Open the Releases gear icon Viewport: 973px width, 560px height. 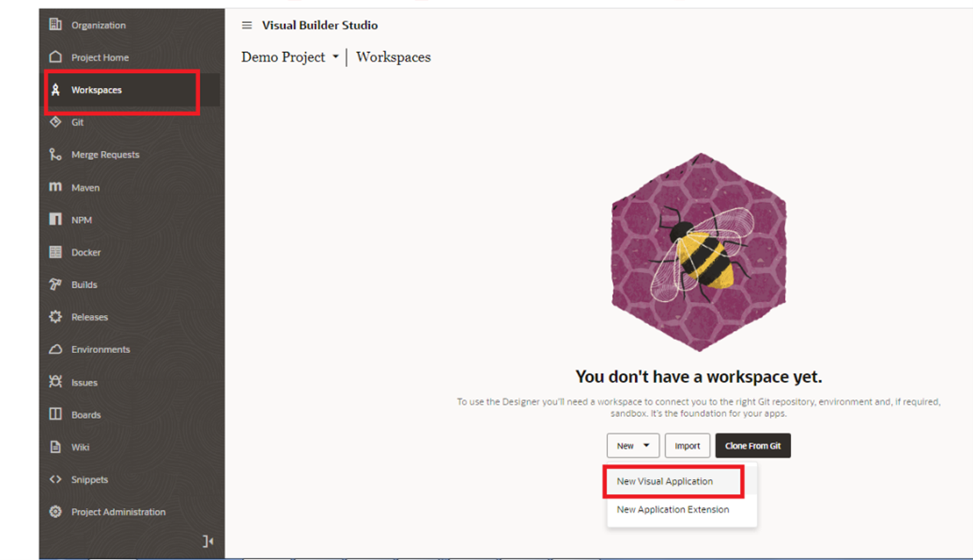coord(55,317)
